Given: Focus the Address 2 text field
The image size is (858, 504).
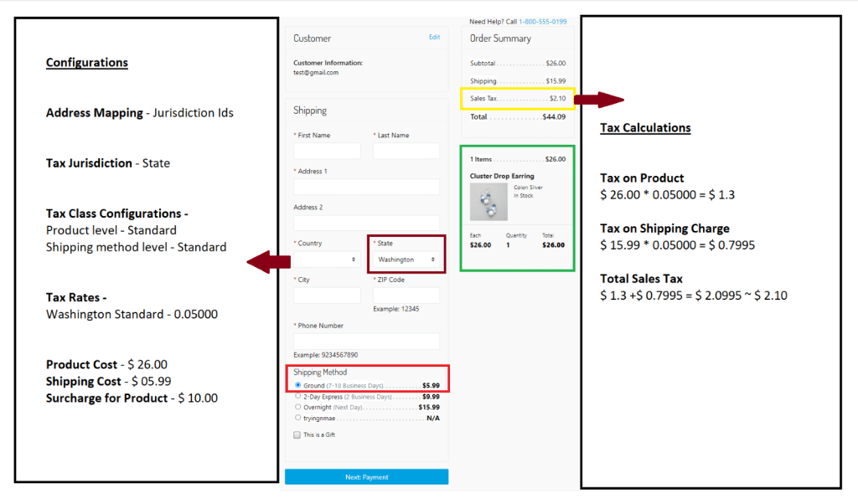Looking at the screenshot, I should tap(366, 223).
